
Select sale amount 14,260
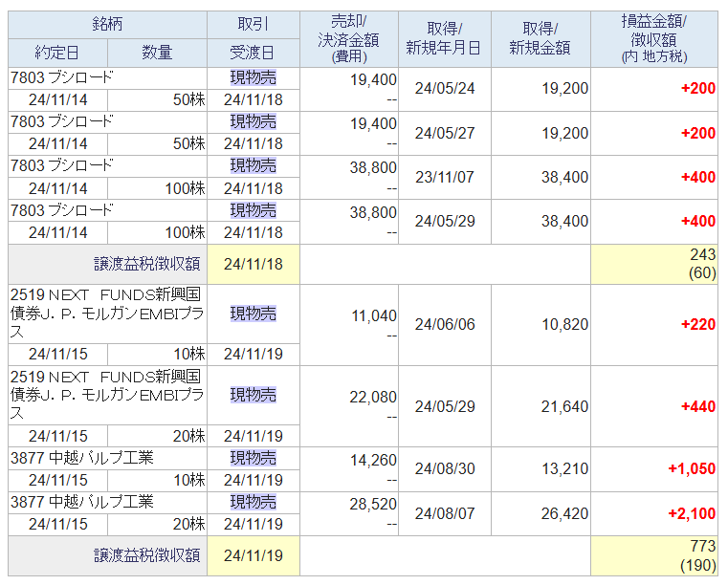point(373,461)
